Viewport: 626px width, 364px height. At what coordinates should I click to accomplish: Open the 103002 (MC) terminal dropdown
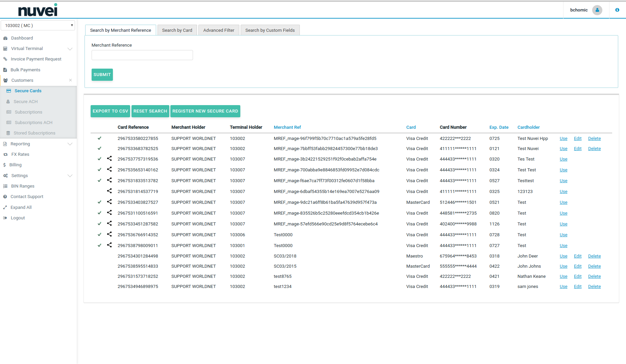click(x=38, y=26)
